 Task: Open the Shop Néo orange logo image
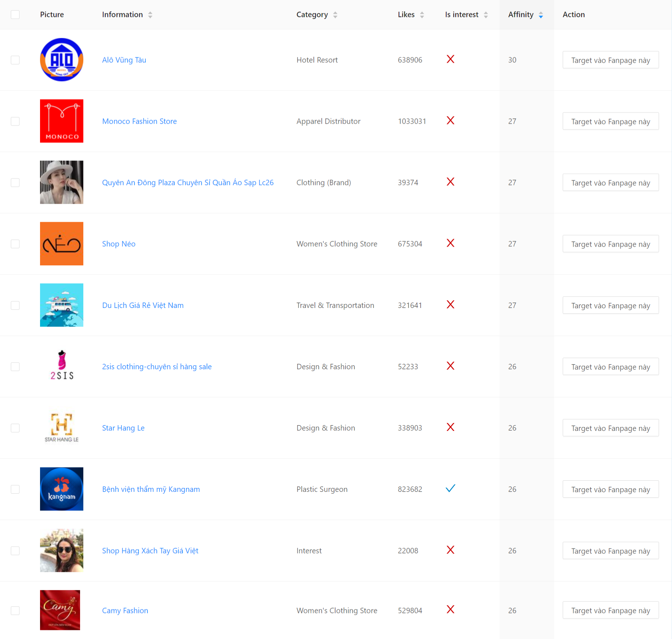(62, 244)
